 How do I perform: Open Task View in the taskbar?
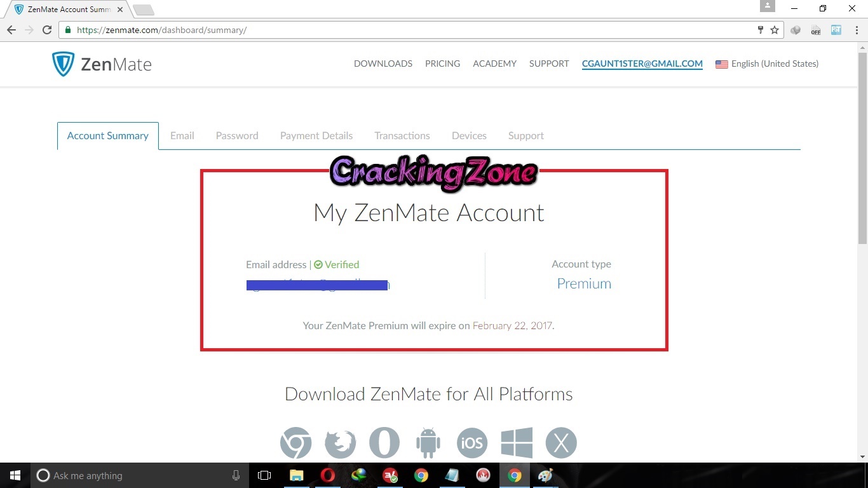click(x=264, y=475)
